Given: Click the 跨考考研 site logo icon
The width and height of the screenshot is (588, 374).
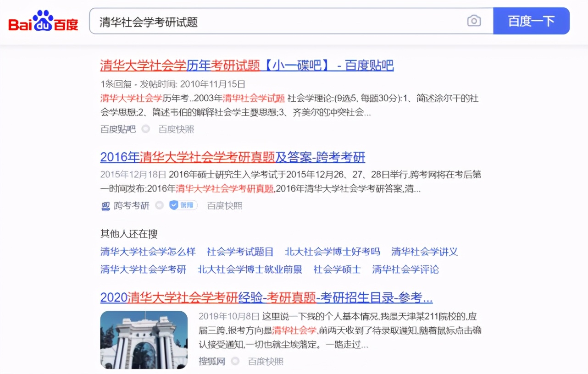Looking at the screenshot, I should tap(105, 206).
